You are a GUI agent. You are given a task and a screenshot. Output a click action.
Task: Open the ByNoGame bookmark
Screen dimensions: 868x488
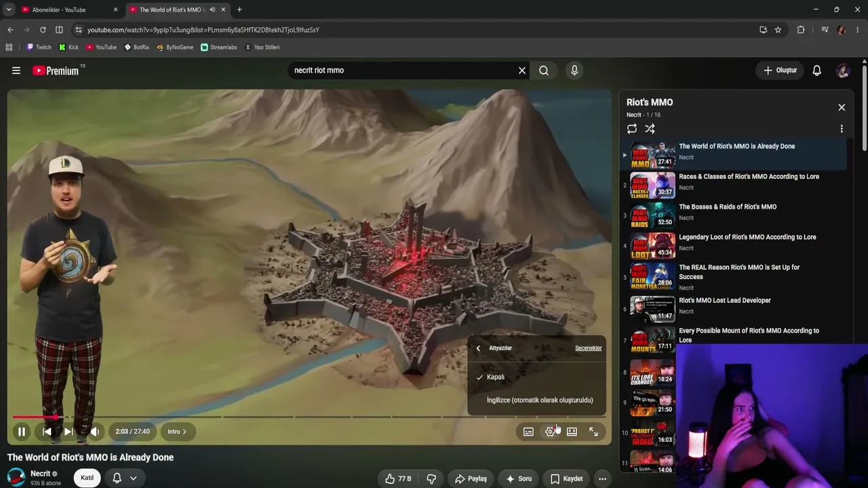click(175, 47)
